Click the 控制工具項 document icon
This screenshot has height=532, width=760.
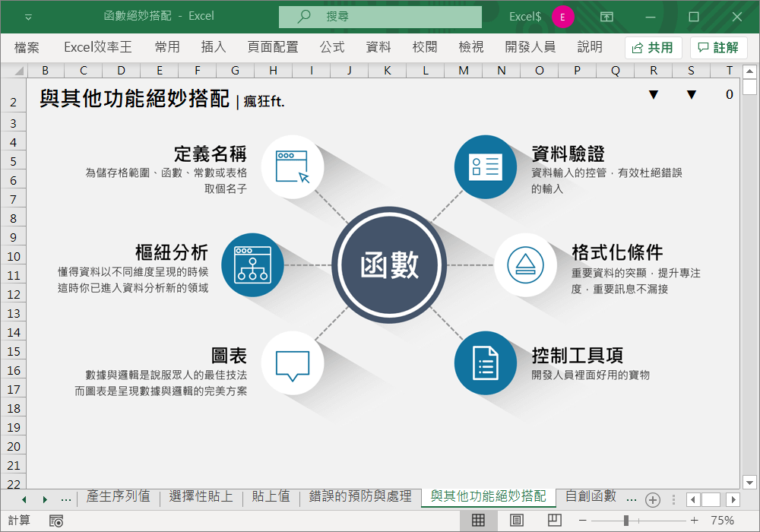485,363
